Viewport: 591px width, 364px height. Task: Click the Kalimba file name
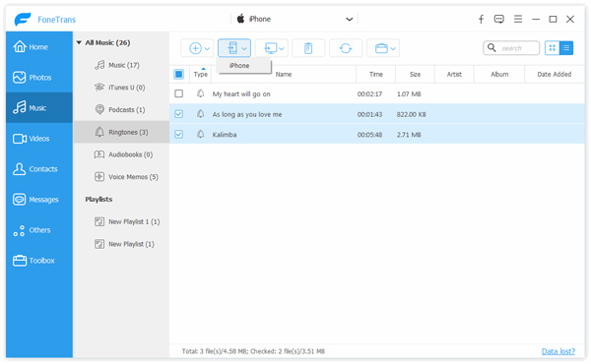click(225, 135)
